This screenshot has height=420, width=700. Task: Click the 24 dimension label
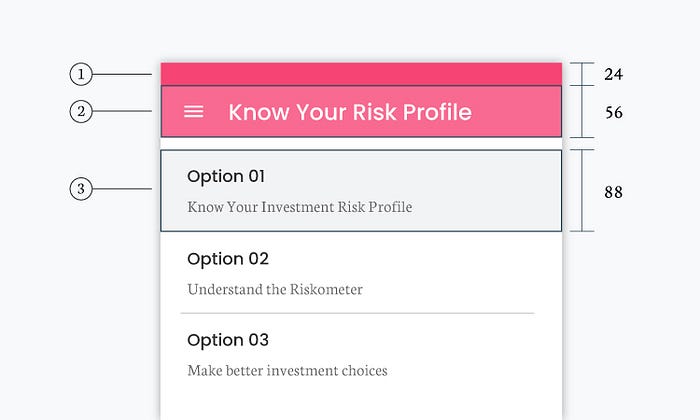[613, 74]
